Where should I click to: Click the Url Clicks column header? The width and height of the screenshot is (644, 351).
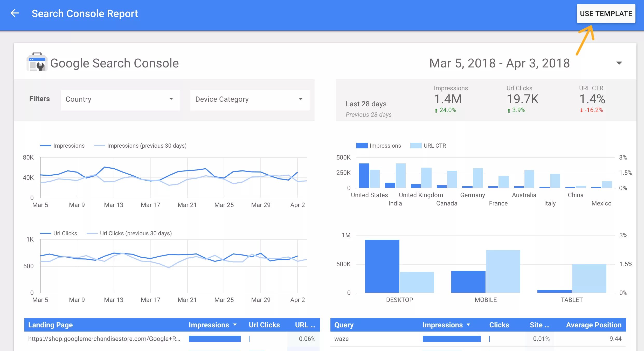pyautogui.click(x=264, y=325)
